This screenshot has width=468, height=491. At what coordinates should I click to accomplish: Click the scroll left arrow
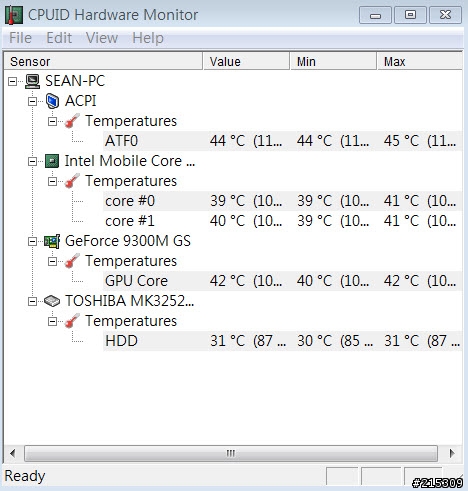(13, 453)
